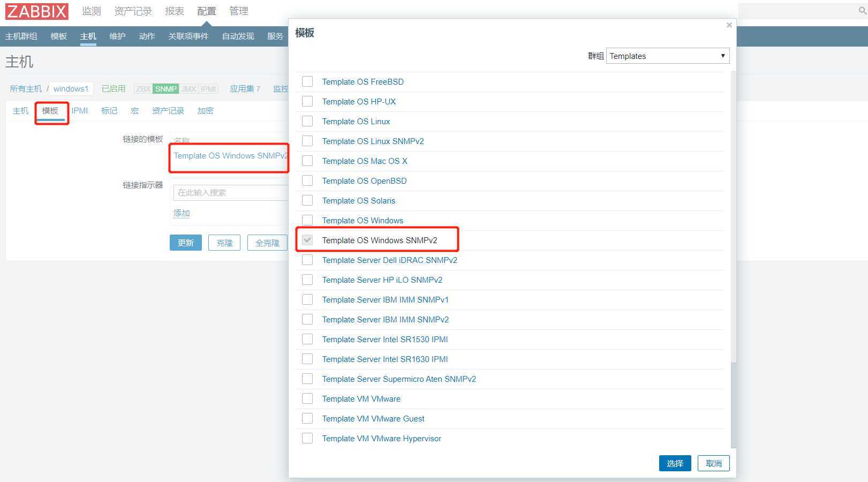Open the 群组 Templates dropdown
This screenshot has width=868, height=482.
point(668,56)
